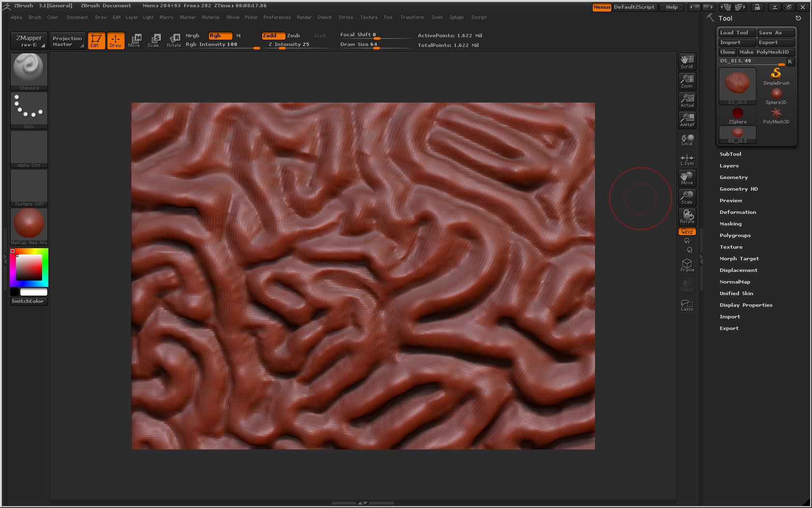
Task: Click the Make PolyMesh3D button
Action: (765, 52)
